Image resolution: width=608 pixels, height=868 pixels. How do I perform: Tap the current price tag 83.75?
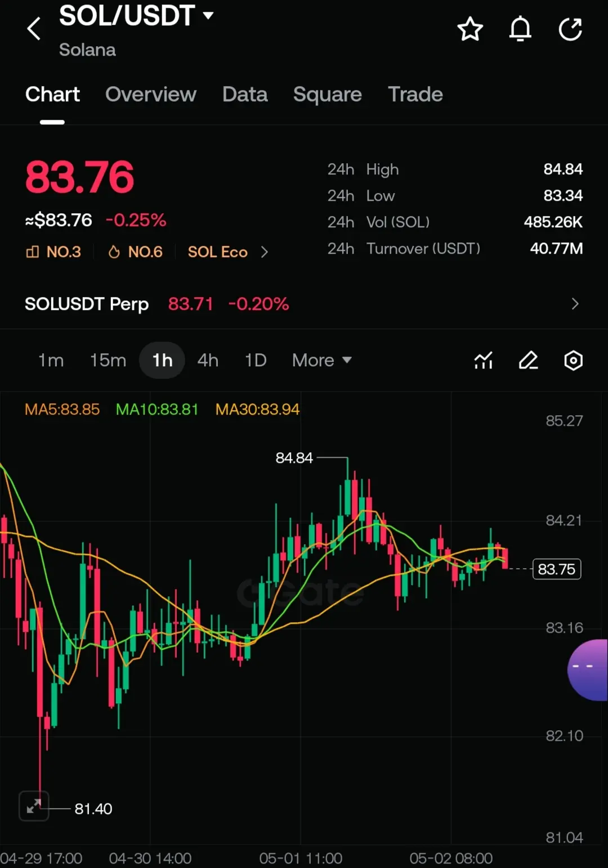tap(557, 569)
